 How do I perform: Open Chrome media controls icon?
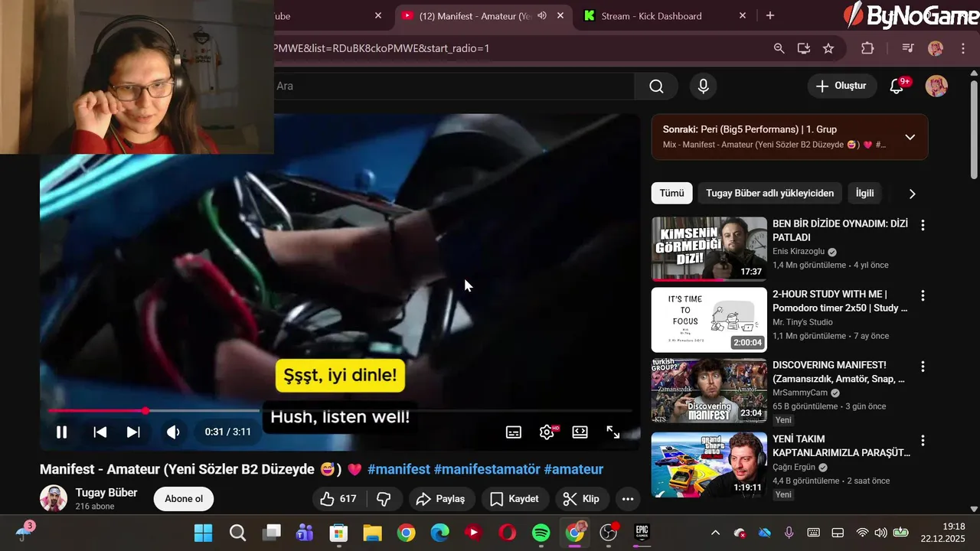[908, 48]
